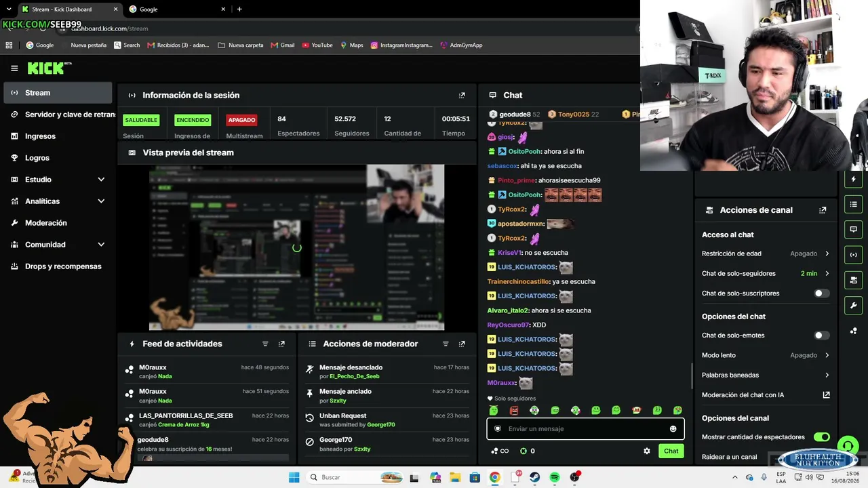Filter the Feed de actividades list
The width and height of the screenshot is (868, 488).
pos(265,344)
